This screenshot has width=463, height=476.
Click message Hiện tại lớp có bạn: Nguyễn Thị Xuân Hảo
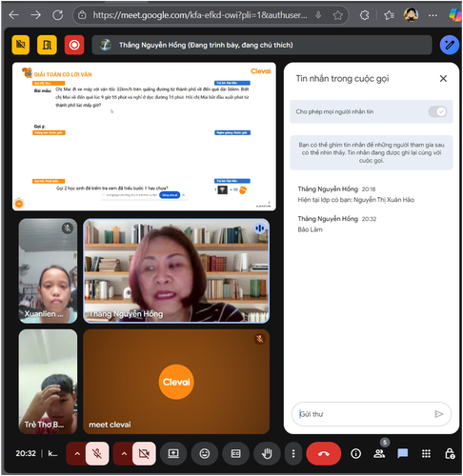coord(356,200)
